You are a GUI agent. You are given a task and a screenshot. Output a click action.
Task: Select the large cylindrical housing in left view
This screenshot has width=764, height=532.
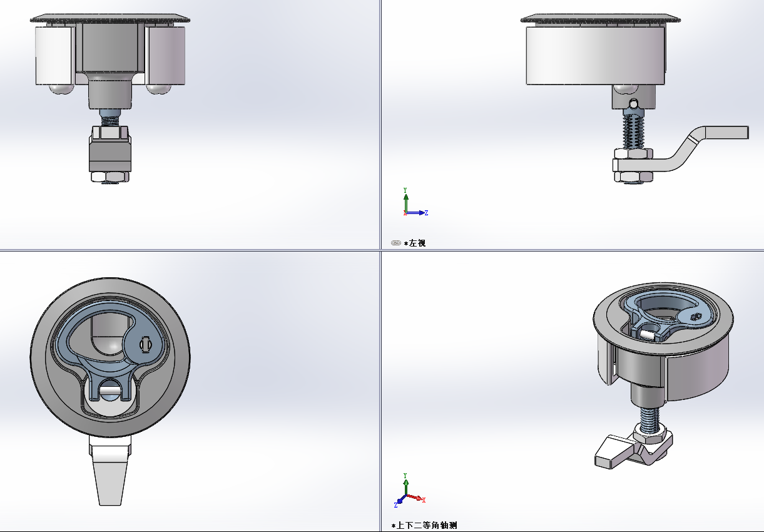595,55
